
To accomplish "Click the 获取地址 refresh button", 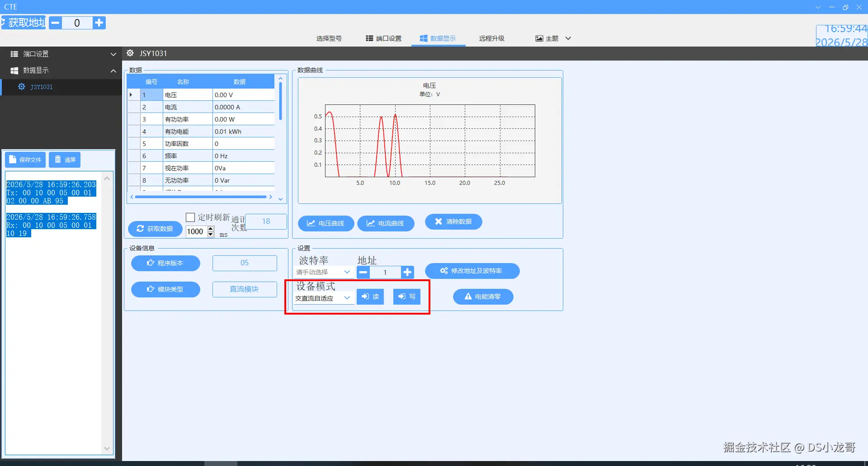I will point(23,23).
